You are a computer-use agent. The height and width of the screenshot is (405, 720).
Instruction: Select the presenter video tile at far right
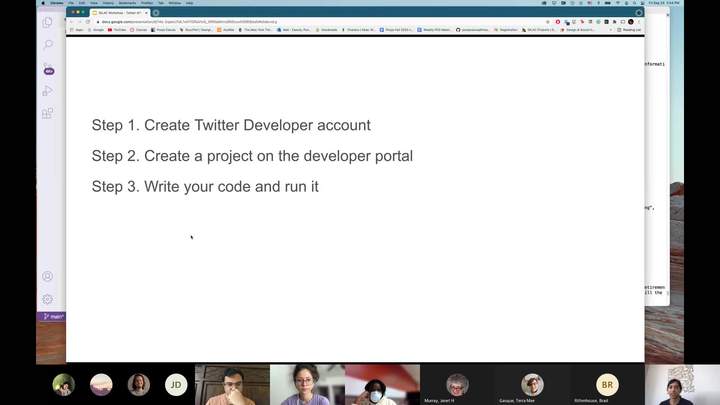coord(682,385)
